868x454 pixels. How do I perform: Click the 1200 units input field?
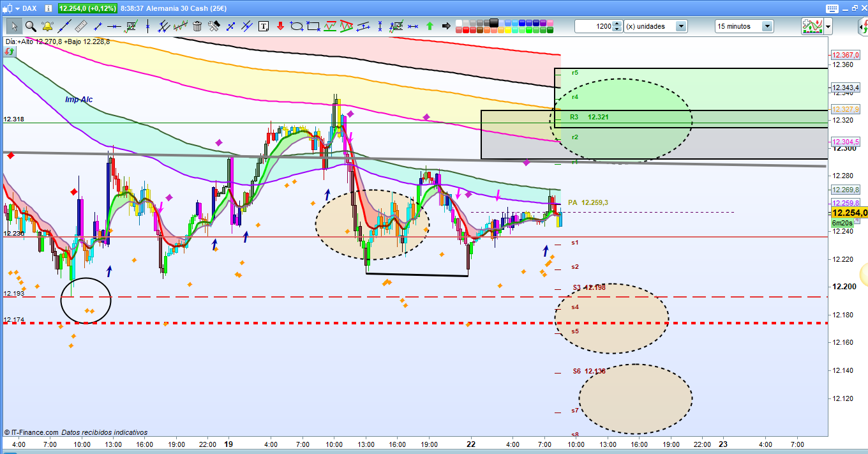point(594,26)
